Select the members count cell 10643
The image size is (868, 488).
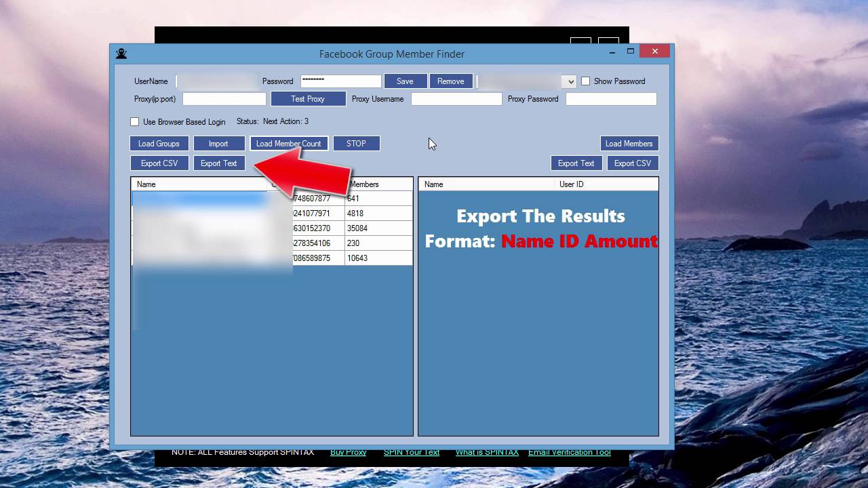pyautogui.click(x=378, y=258)
